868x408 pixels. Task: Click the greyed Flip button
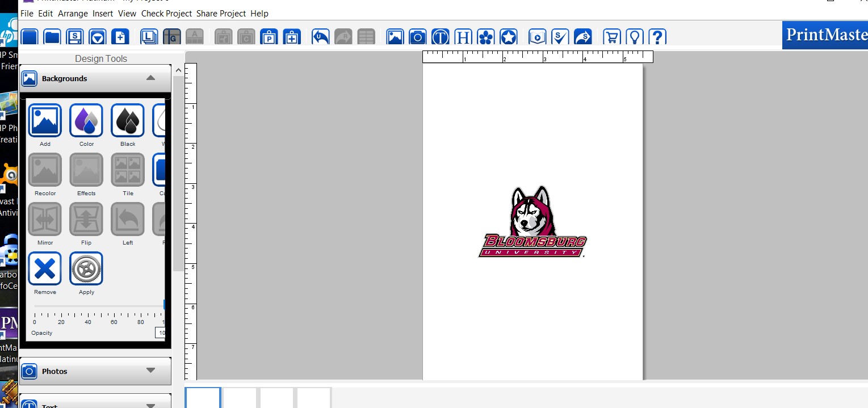point(86,219)
